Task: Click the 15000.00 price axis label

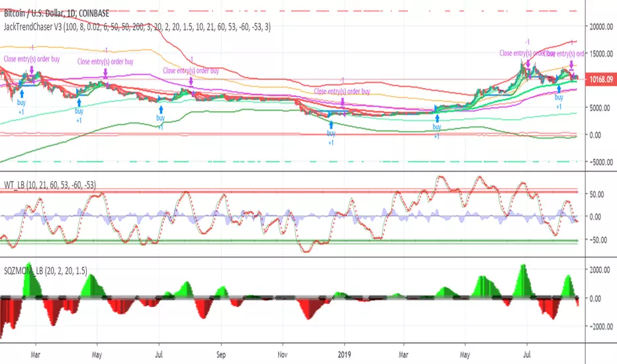Action: 601,54
